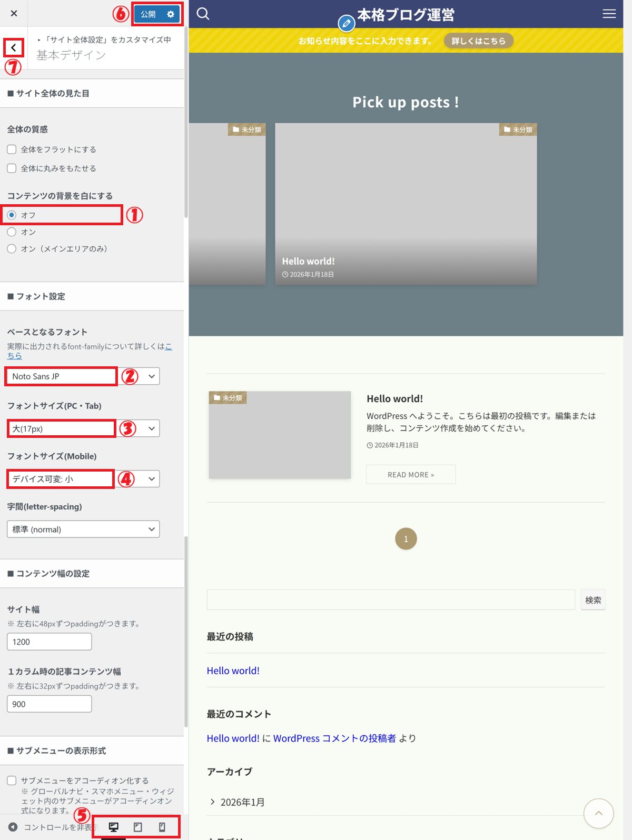Open the hamburger menu in site header
632x840 pixels.
tap(609, 14)
